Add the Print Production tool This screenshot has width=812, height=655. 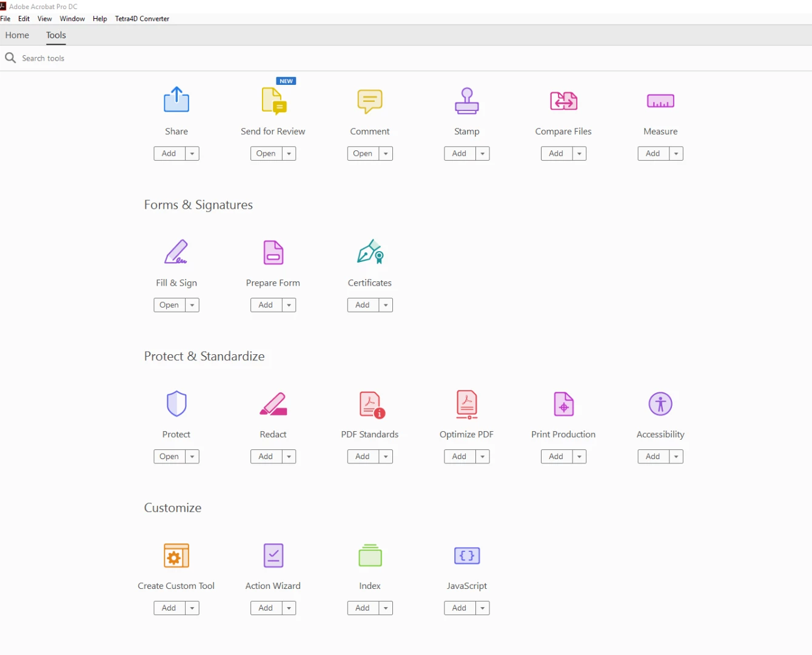click(557, 457)
